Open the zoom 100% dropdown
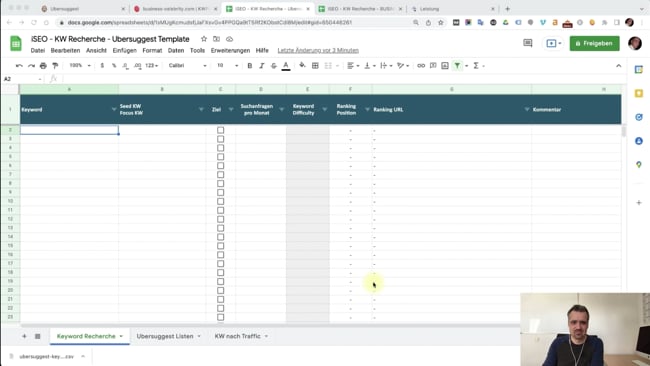 pos(80,65)
